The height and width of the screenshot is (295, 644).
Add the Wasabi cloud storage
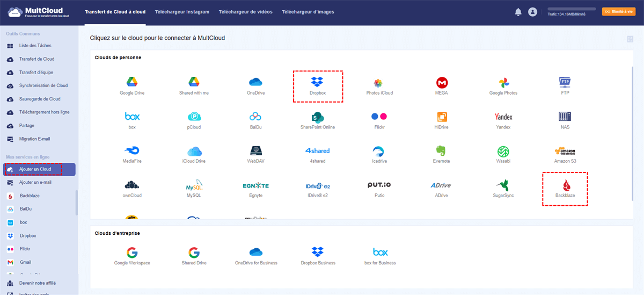pos(503,151)
